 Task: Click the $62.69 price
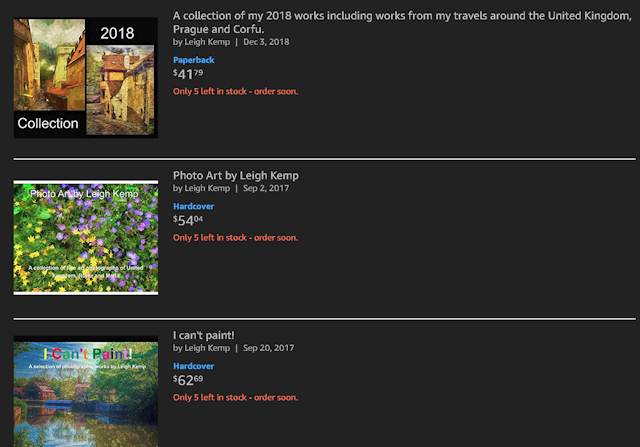[188, 380]
